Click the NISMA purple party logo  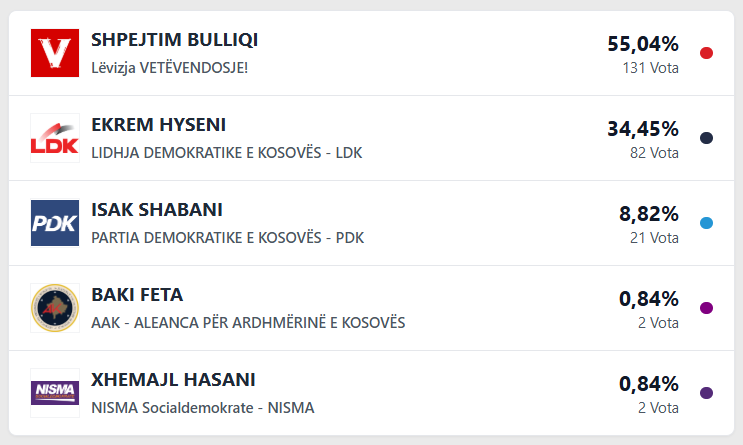coord(55,393)
